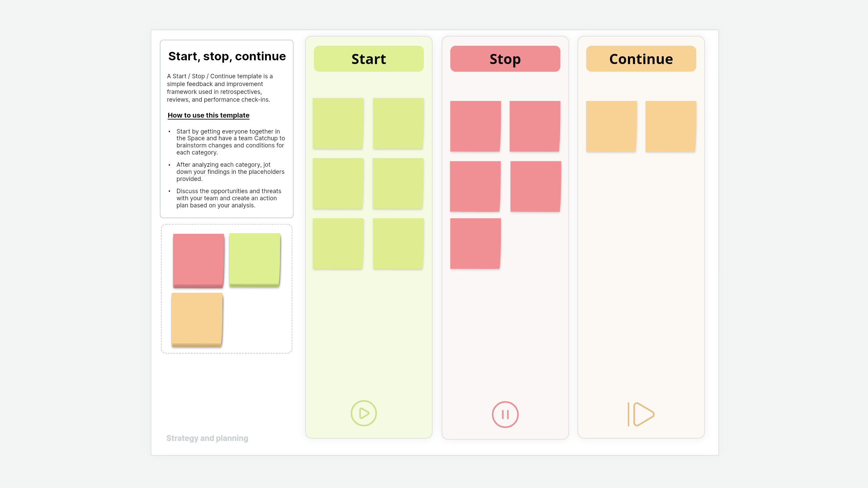Select the orange sticky note stack

197,319
